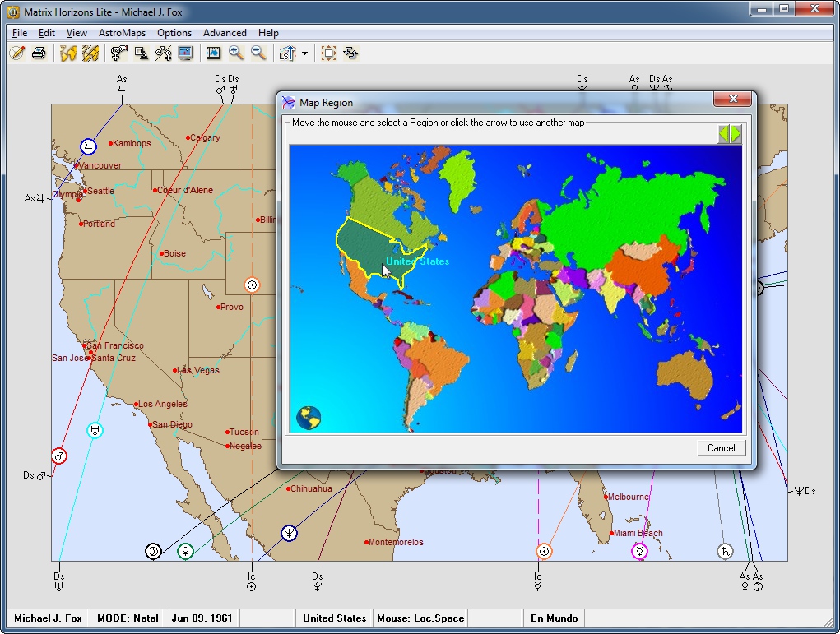This screenshot has width=840, height=634.
Task: Click the blue Neptune circle marker
Action: 289,533
